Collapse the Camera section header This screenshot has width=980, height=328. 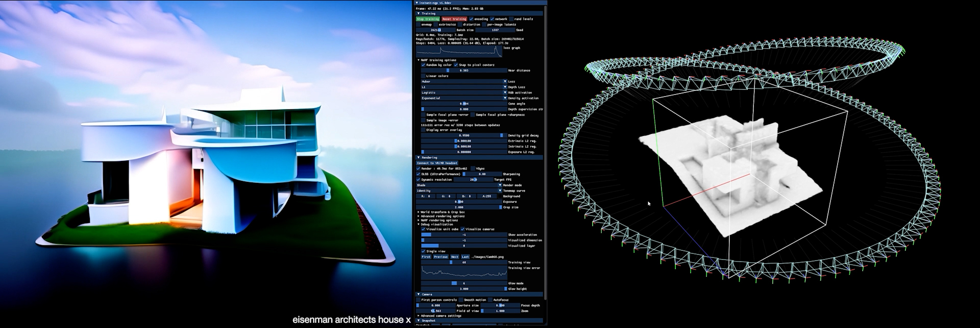coord(427,294)
